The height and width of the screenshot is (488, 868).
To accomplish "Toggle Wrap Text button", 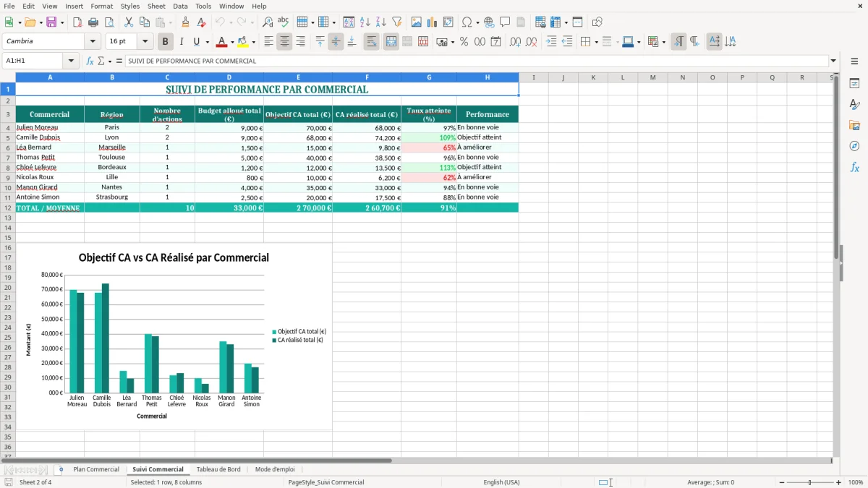I will 371,42.
